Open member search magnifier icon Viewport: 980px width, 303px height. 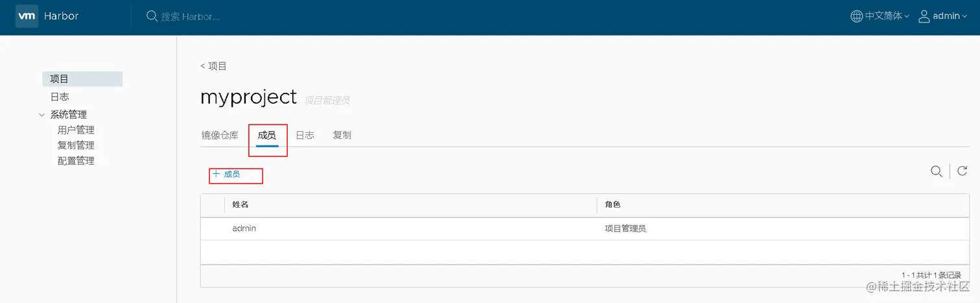(936, 171)
